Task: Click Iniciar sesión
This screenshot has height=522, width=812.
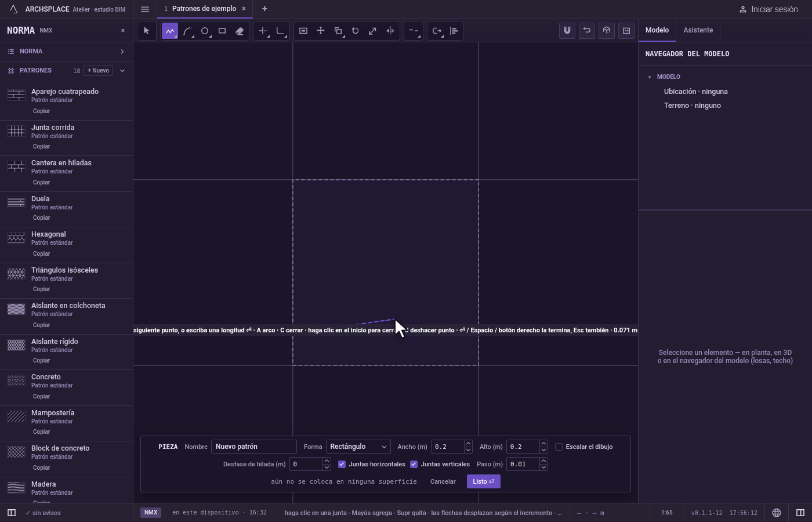Action: [x=768, y=9]
